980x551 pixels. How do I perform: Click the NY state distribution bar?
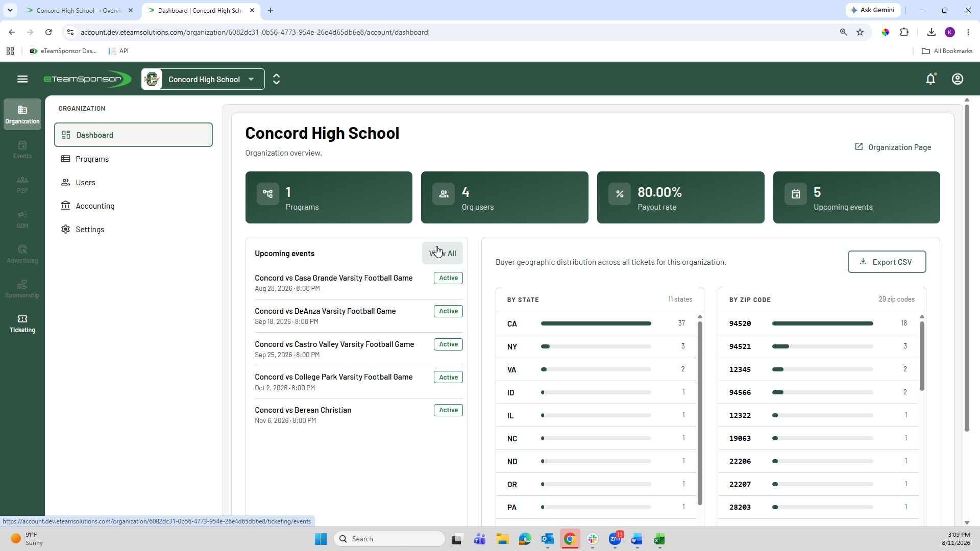tap(596, 346)
